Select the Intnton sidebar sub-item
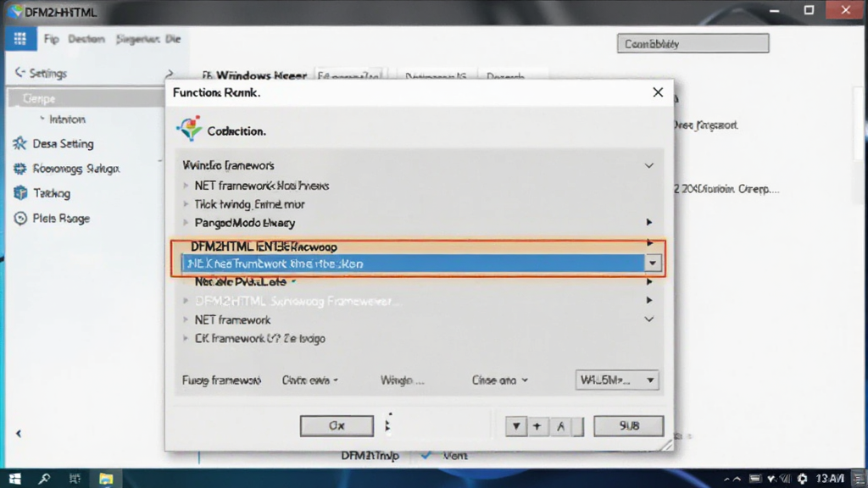 [68, 119]
